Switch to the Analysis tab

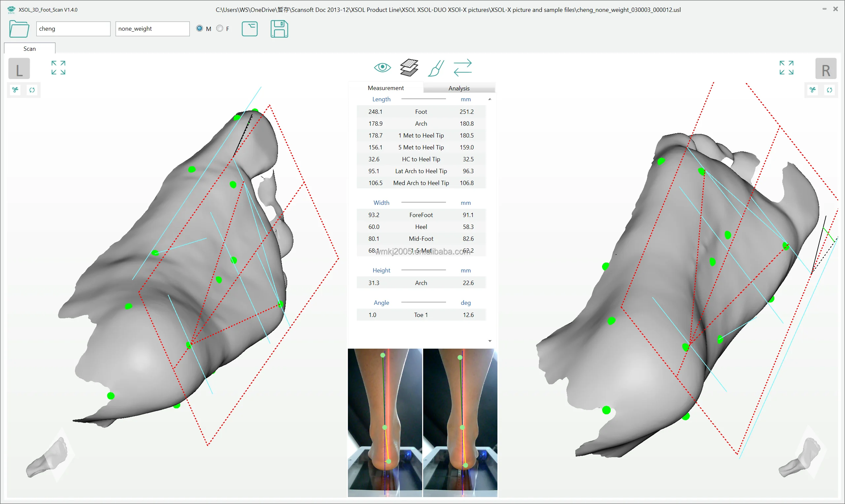point(459,88)
